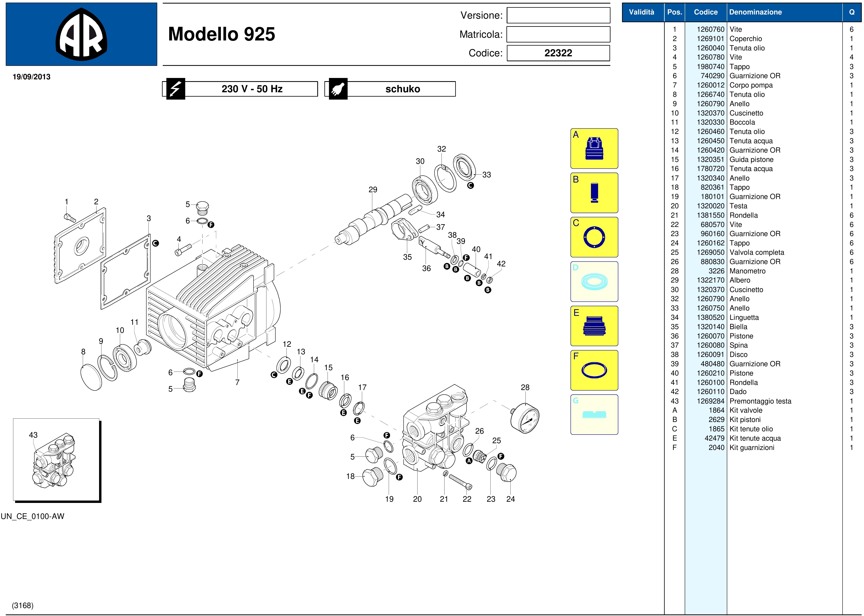864x616 pixels.
Task: Click the Versione input field
Action: 558,15
